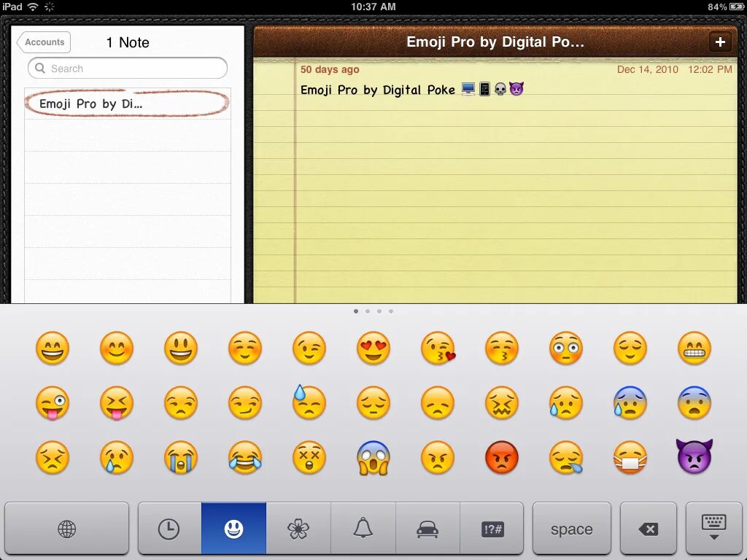Pick the pensive face emoji
The width and height of the screenshot is (747, 560).
point(373,402)
